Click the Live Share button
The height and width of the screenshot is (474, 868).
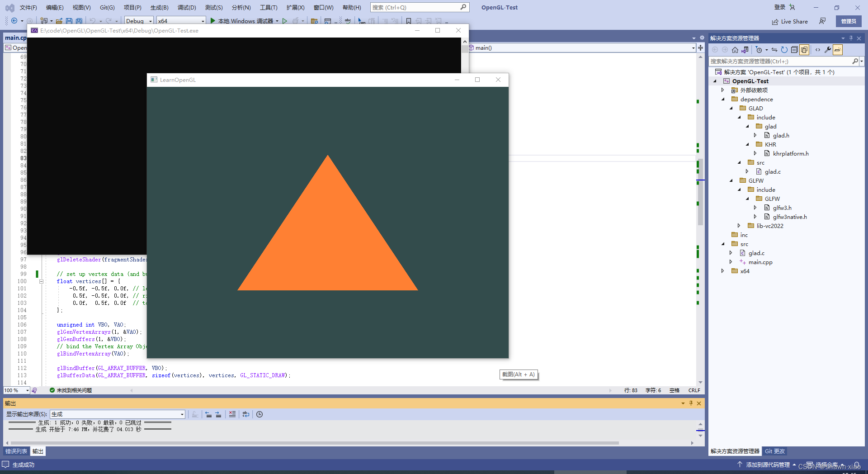tap(789, 21)
